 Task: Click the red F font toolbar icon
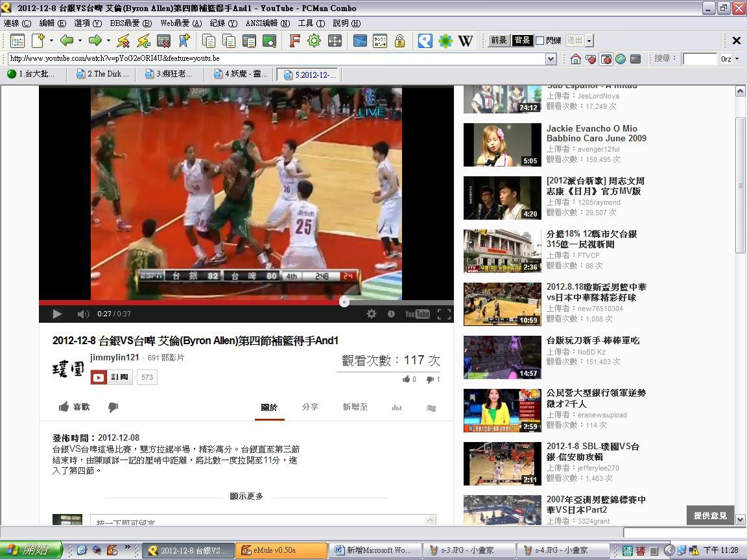click(294, 41)
